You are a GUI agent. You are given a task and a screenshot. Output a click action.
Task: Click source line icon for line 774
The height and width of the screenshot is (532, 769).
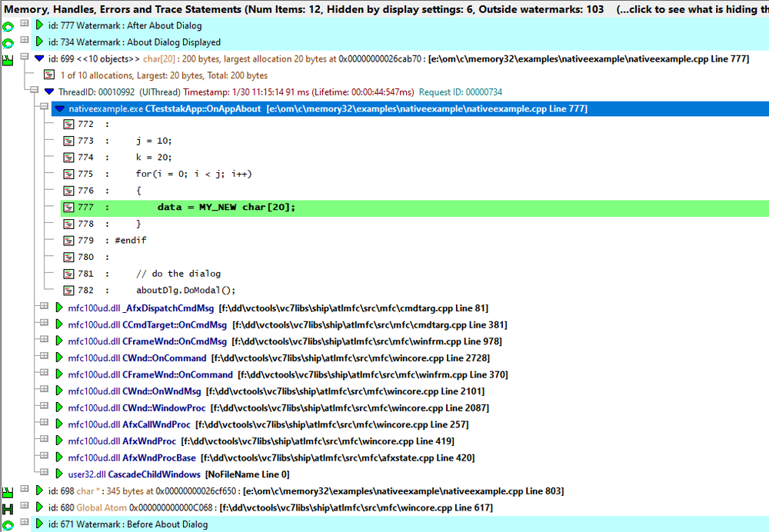pyautogui.click(x=68, y=158)
